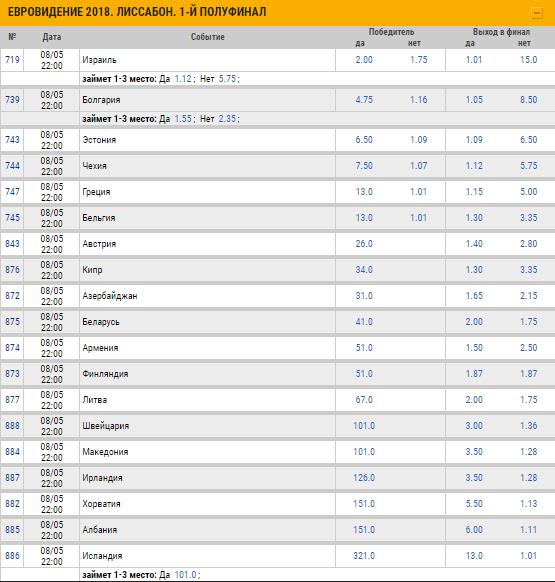Choose Австрия winner odds 26.0
555x582 pixels.
(x=364, y=244)
